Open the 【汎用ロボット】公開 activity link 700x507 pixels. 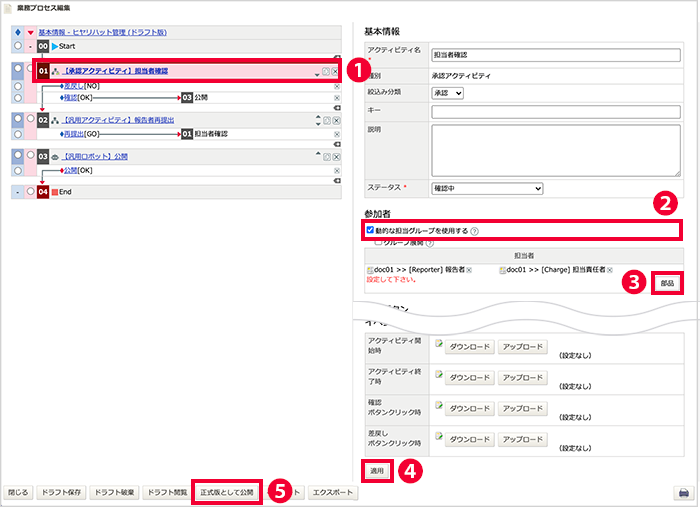tap(95, 157)
